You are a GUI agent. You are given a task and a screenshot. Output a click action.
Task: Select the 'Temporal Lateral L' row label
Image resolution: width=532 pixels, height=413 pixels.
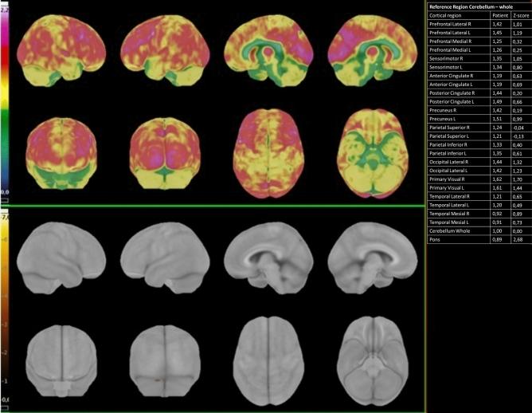coord(449,205)
